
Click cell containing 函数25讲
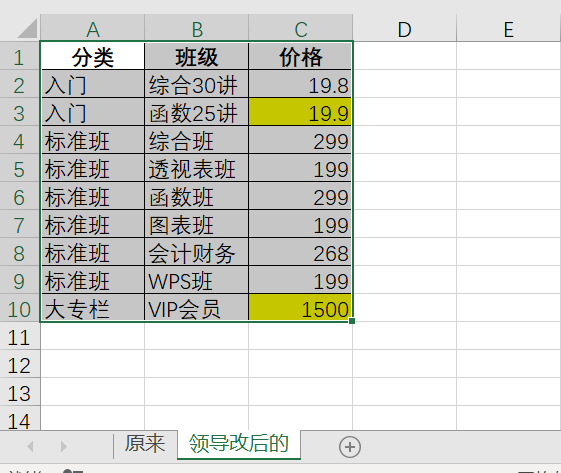pyautogui.click(x=197, y=112)
